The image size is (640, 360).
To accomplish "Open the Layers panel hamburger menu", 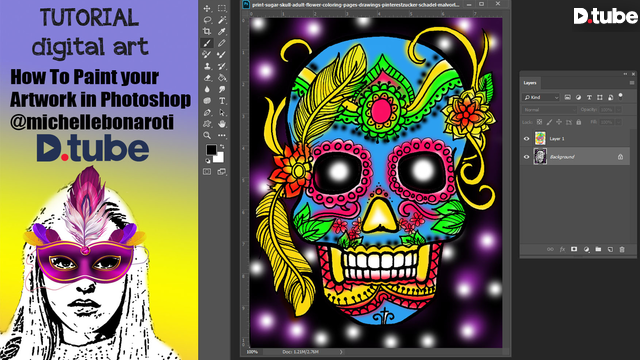I will (x=632, y=82).
